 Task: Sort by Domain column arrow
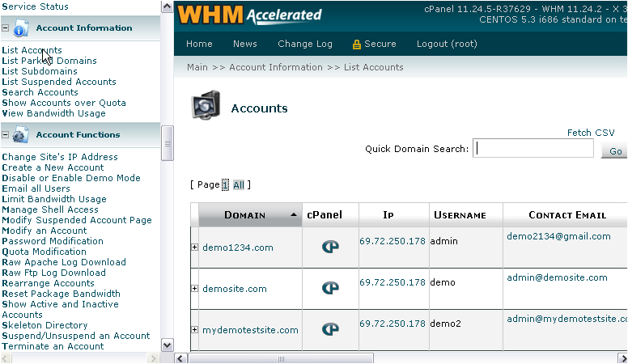coord(294,214)
